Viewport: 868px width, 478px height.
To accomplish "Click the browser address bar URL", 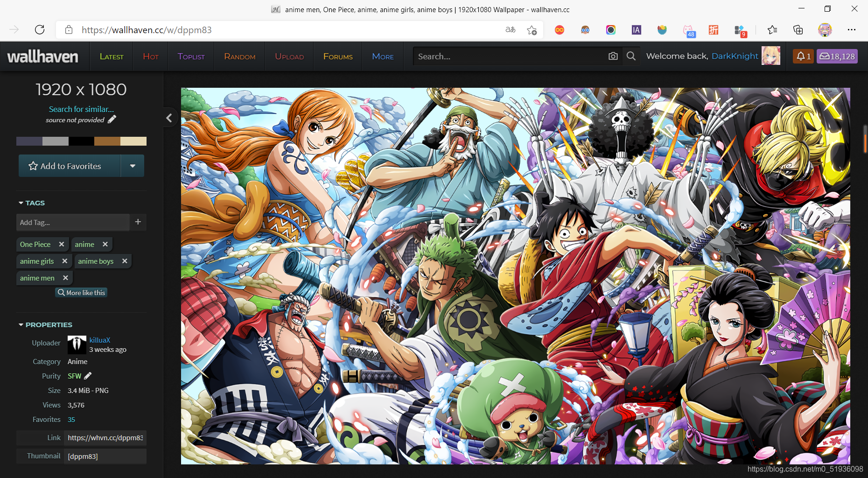I will pyautogui.click(x=147, y=30).
